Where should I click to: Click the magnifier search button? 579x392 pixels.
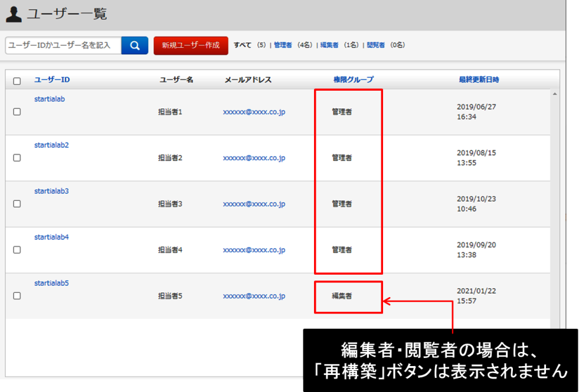[135, 45]
